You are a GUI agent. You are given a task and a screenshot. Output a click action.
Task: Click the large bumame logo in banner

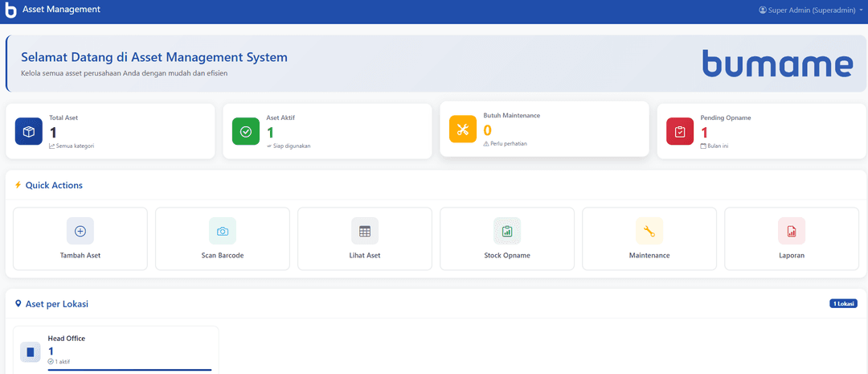(777, 64)
